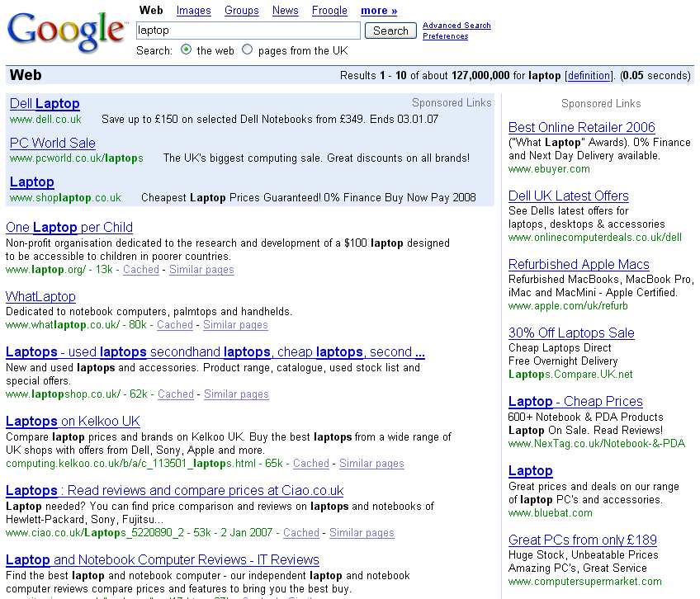Open Cached link for ciao.co.uk result
700x599 pixels.
pyautogui.click(x=301, y=532)
